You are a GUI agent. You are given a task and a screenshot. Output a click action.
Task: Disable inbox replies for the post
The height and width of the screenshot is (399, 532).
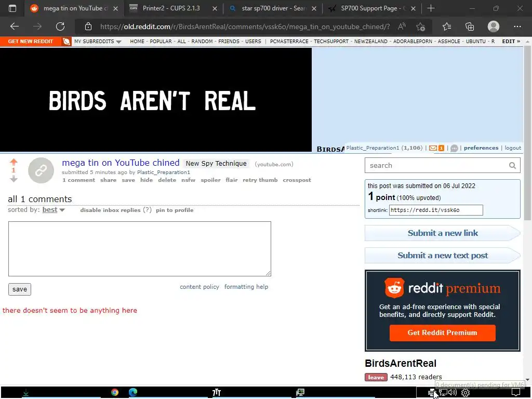click(x=110, y=210)
